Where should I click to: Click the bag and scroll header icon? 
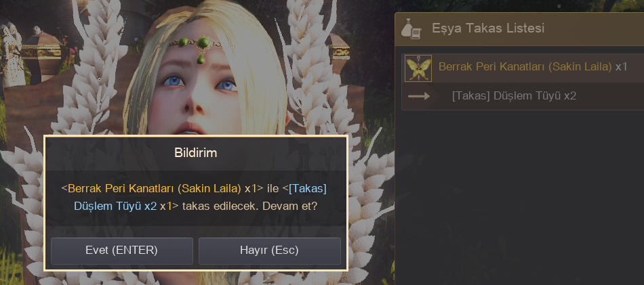point(411,28)
